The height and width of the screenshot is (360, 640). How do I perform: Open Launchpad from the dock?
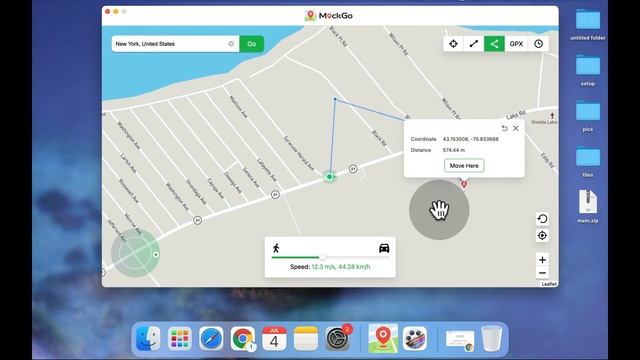tap(180, 338)
